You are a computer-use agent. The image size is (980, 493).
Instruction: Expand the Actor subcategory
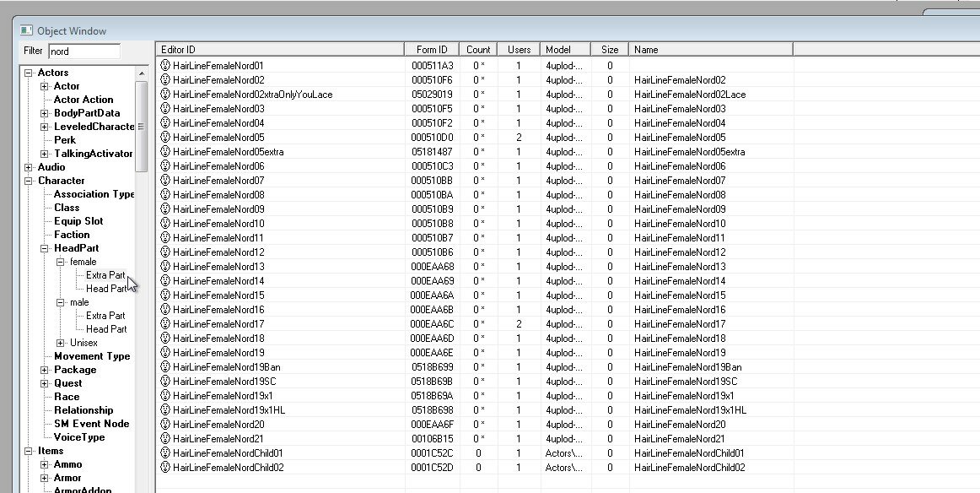(x=45, y=86)
